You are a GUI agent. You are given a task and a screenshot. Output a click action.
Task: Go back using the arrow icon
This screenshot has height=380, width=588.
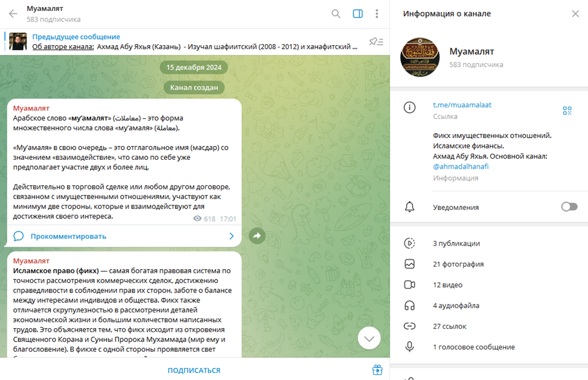tap(13, 14)
